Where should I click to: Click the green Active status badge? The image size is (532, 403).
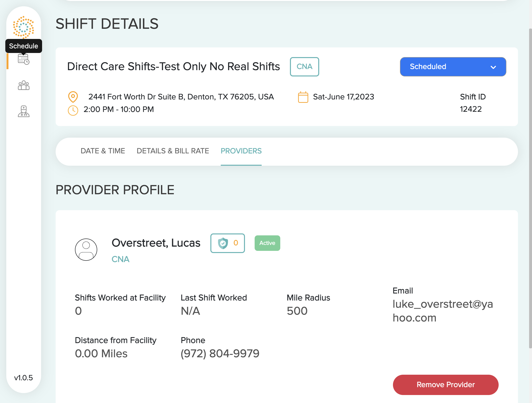[x=267, y=243]
